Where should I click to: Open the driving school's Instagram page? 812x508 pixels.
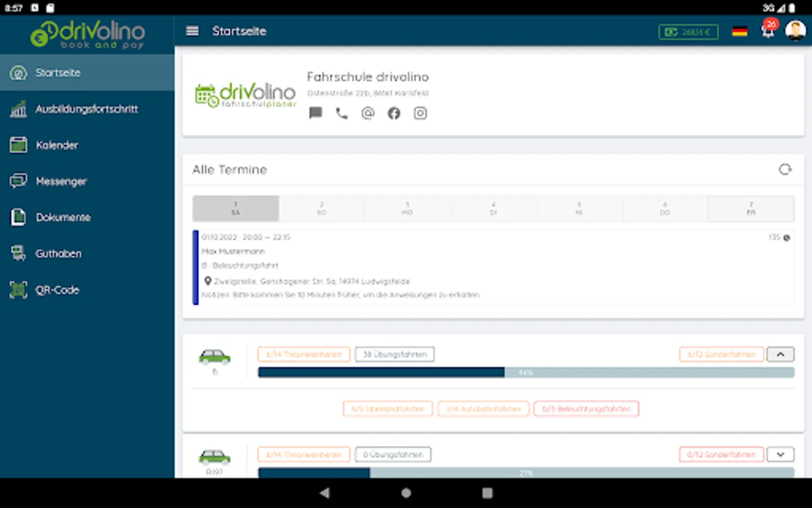pos(420,113)
